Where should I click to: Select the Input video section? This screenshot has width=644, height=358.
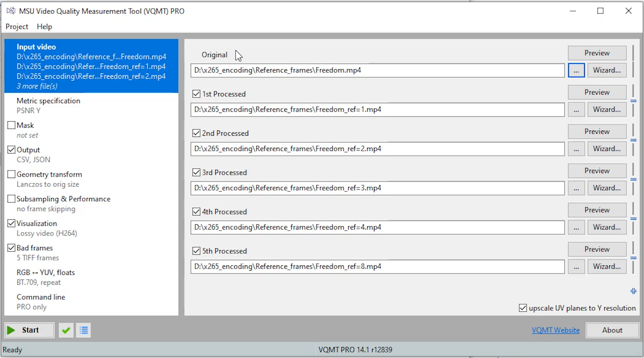[x=91, y=66]
